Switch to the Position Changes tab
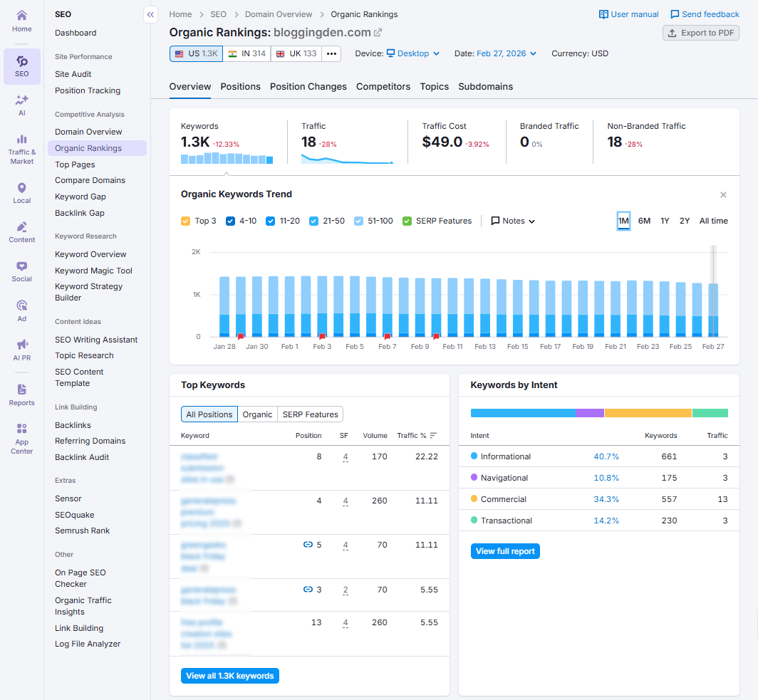 pyautogui.click(x=308, y=86)
